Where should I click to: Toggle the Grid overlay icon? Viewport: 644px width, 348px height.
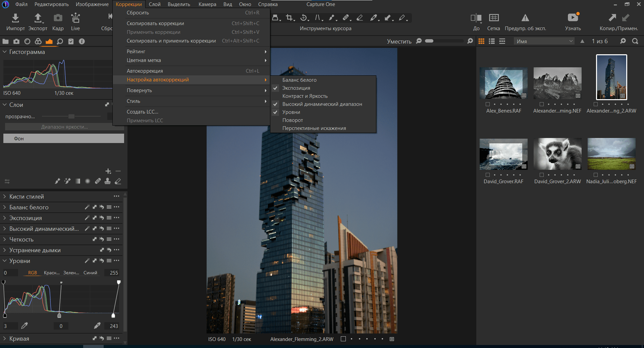coord(494,18)
